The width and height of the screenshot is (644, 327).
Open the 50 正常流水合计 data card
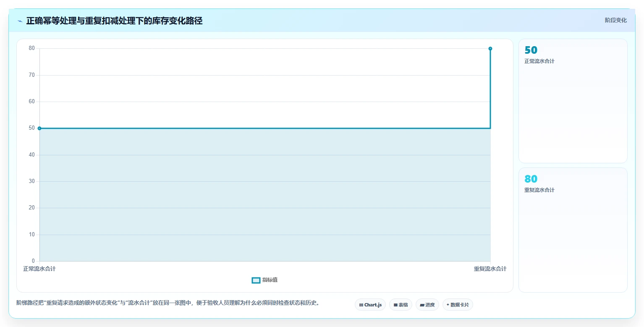click(573, 101)
